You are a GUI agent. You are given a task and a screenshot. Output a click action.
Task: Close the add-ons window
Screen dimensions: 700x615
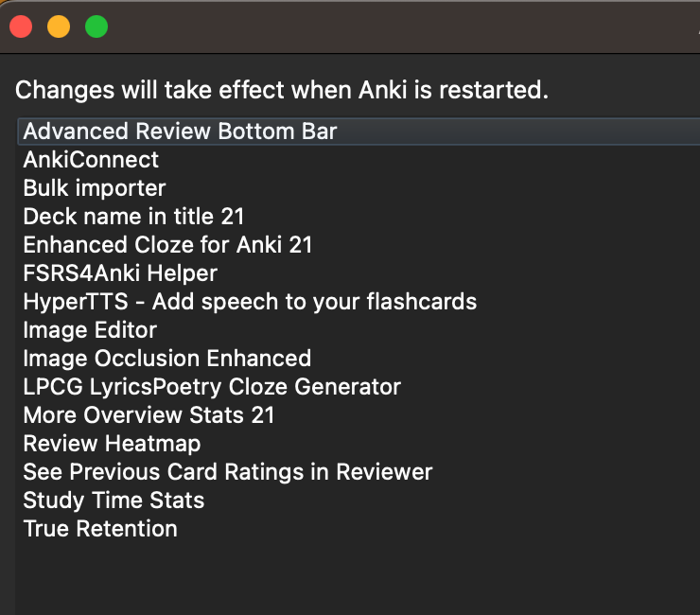pyautogui.click(x=21, y=27)
